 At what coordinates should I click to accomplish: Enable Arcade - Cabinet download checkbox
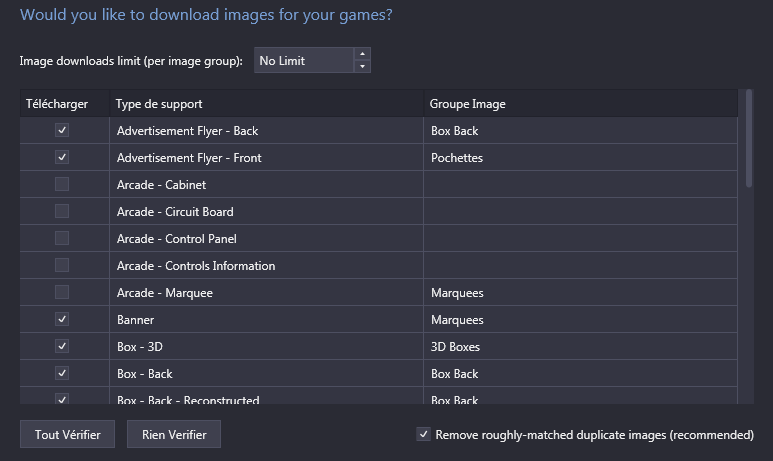[62, 184]
